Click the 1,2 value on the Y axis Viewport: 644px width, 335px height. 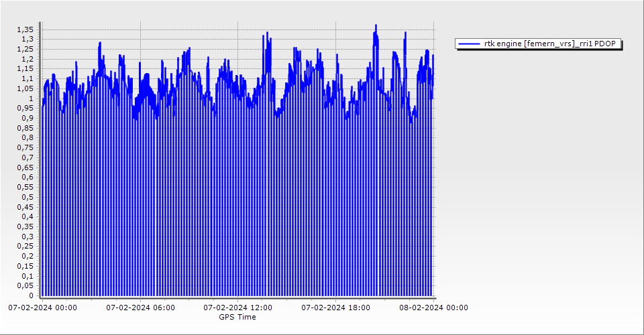(27, 59)
